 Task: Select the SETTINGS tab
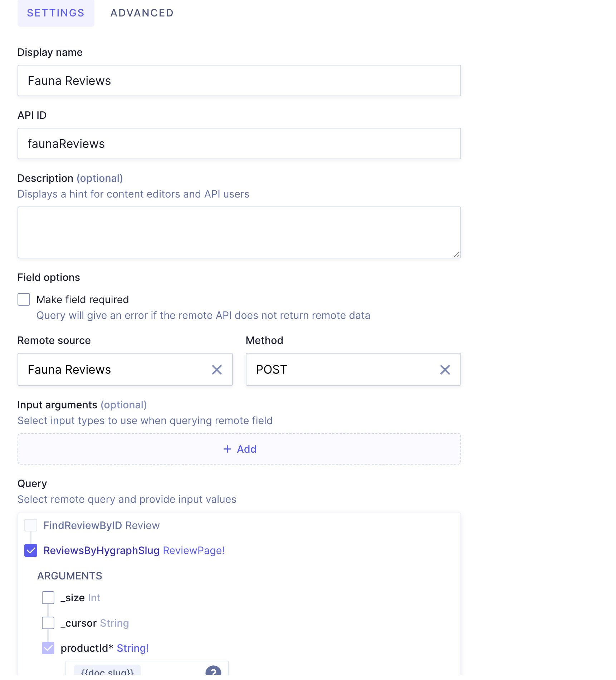pos(56,13)
